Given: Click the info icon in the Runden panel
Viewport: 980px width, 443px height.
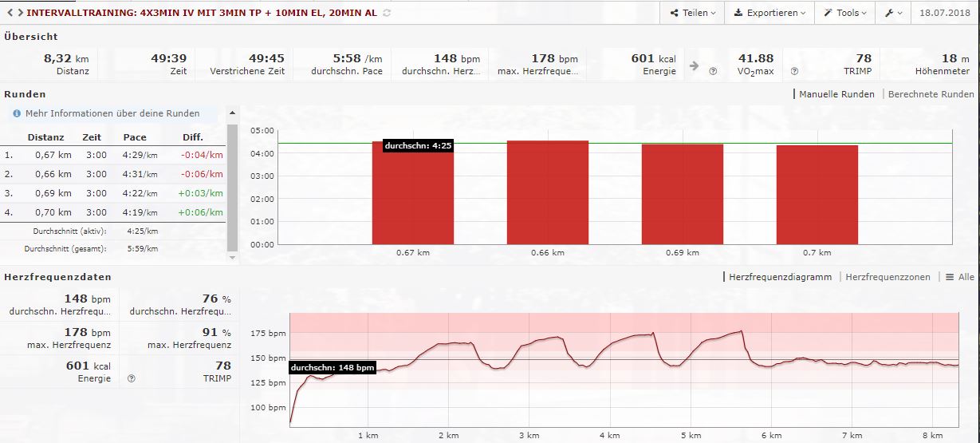Looking at the screenshot, I should (x=16, y=114).
